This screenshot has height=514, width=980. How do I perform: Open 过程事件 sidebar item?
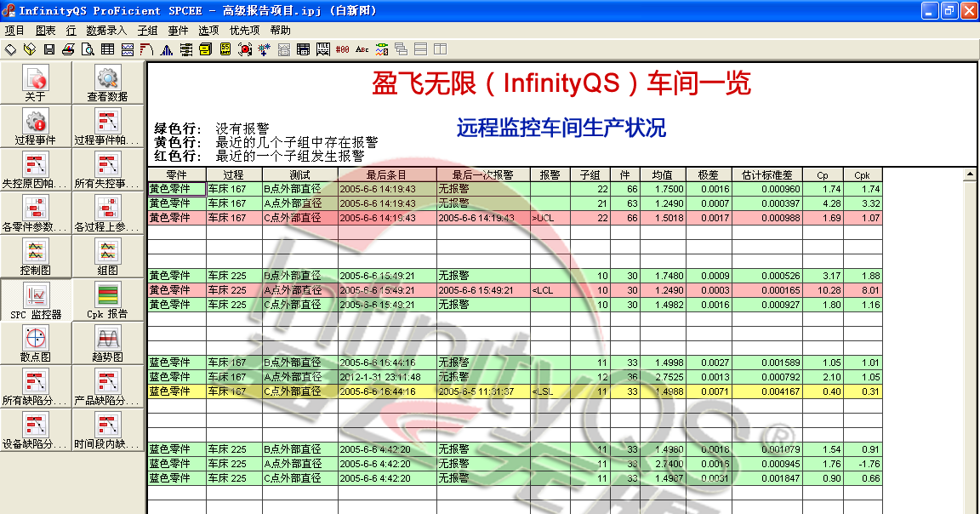(36, 126)
